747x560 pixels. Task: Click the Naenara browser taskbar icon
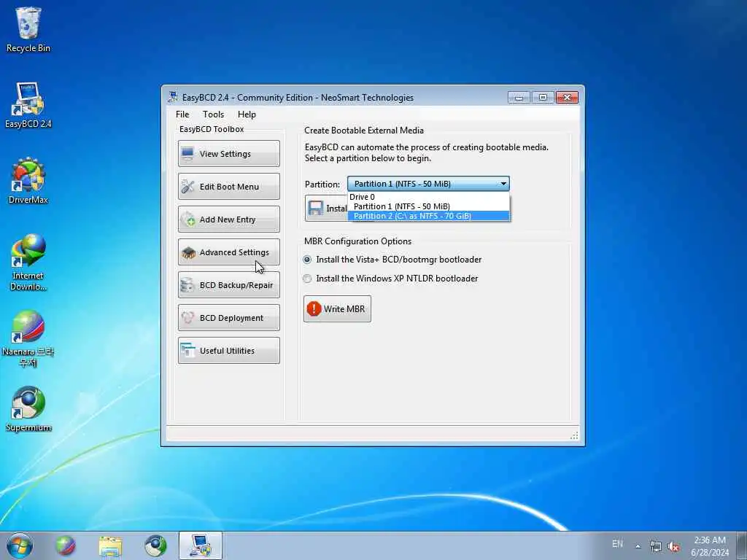coord(65,545)
